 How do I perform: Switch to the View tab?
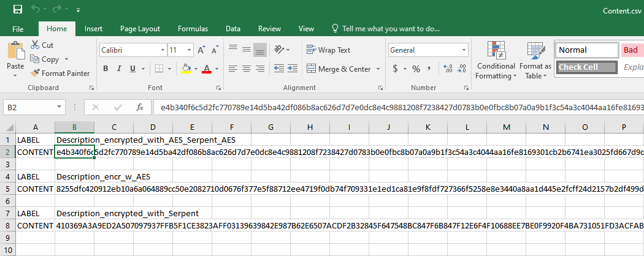[306, 29]
